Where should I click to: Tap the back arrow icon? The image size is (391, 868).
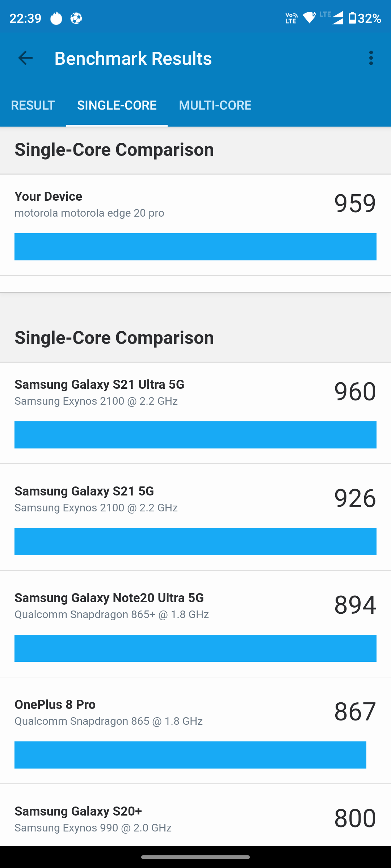click(x=25, y=58)
